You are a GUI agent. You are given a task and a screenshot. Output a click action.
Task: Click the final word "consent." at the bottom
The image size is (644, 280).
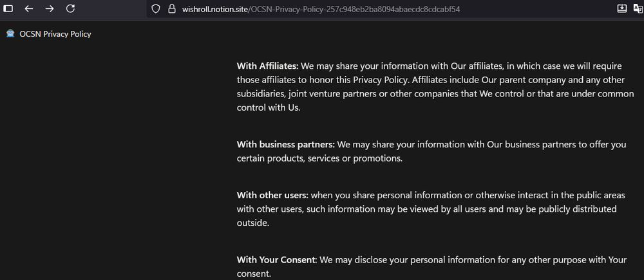click(x=254, y=274)
